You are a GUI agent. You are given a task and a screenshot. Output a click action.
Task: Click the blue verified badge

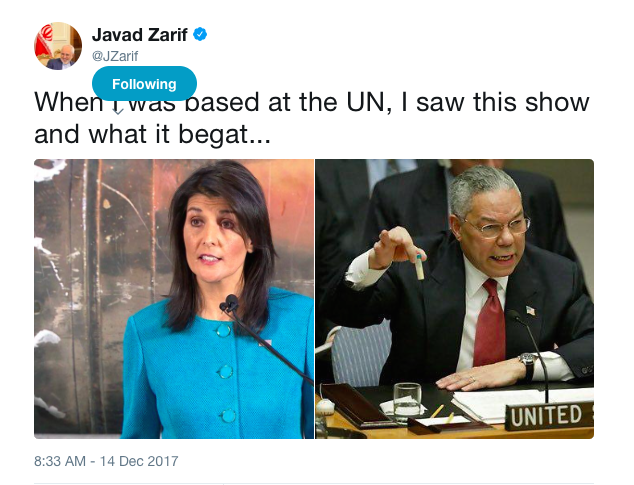(200, 34)
